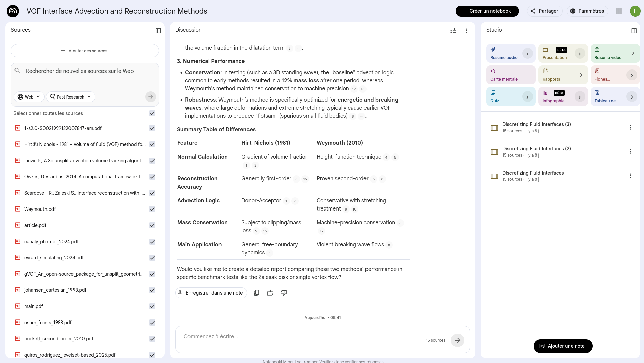Viewport: 644px width, 363px height.
Task: Uncheck Scardovelli, Zaleski source checkbox
Action: pos(152,193)
